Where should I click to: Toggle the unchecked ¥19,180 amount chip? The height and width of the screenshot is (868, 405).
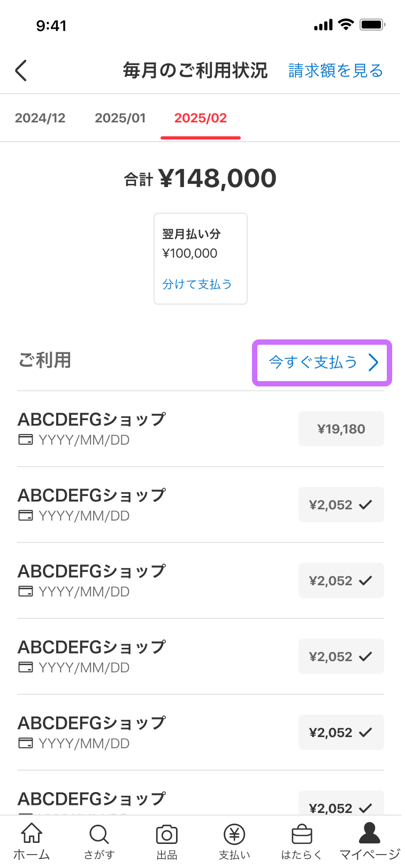pyautogui.click(x=341, y=429)
